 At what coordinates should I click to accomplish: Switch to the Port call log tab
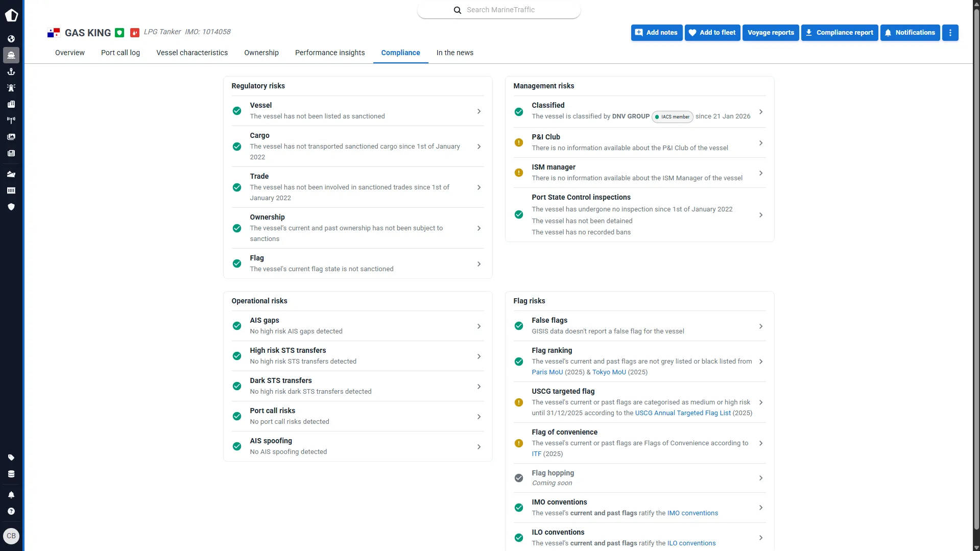click(x=121, y=53)
